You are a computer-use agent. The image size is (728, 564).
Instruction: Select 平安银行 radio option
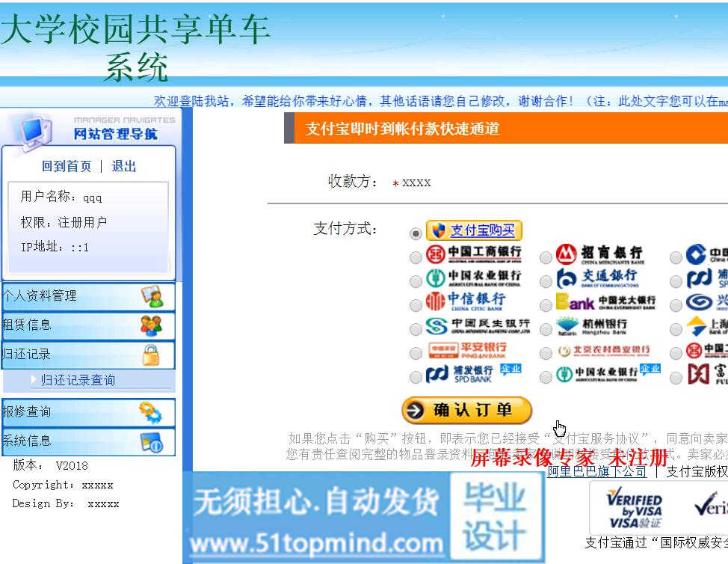[416, 353]
